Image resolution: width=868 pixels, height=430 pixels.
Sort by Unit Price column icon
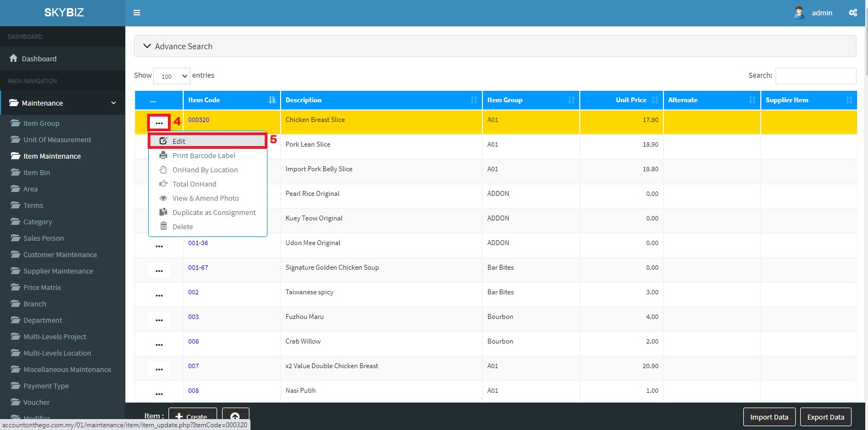tap(655, 100)
